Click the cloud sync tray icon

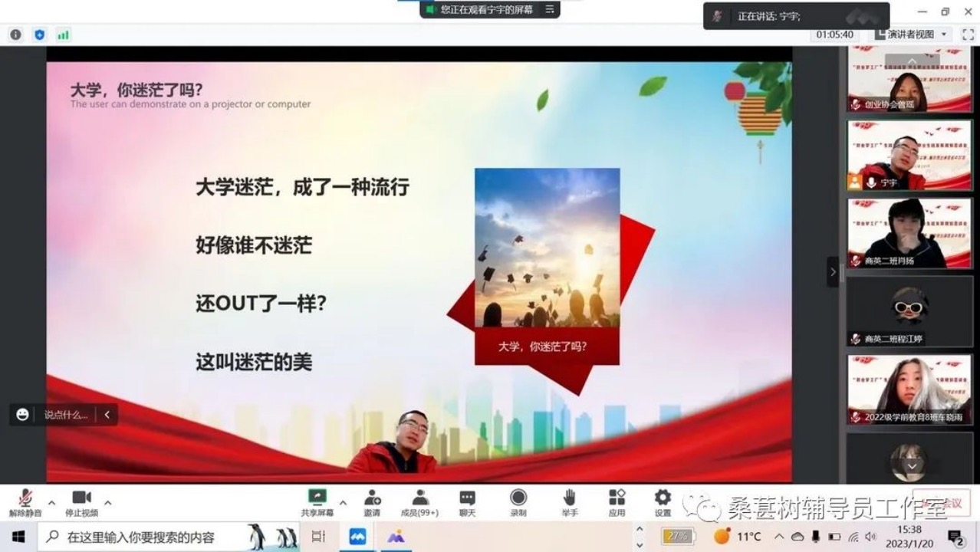797,537
